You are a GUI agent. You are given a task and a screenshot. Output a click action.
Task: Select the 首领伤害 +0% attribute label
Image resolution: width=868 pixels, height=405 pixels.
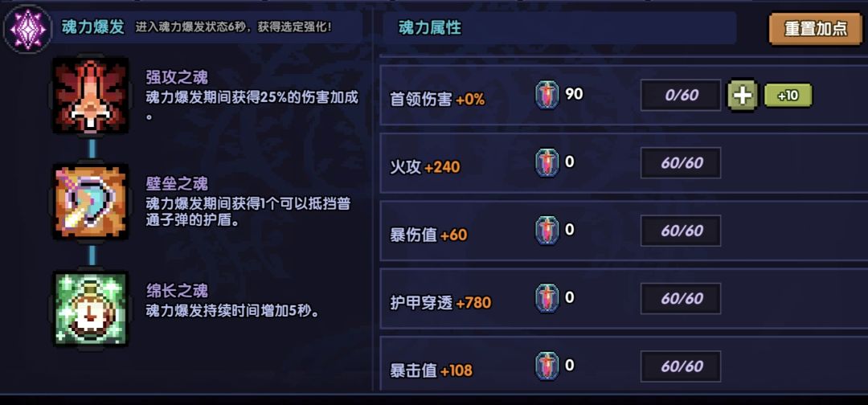tap(437, 100)
